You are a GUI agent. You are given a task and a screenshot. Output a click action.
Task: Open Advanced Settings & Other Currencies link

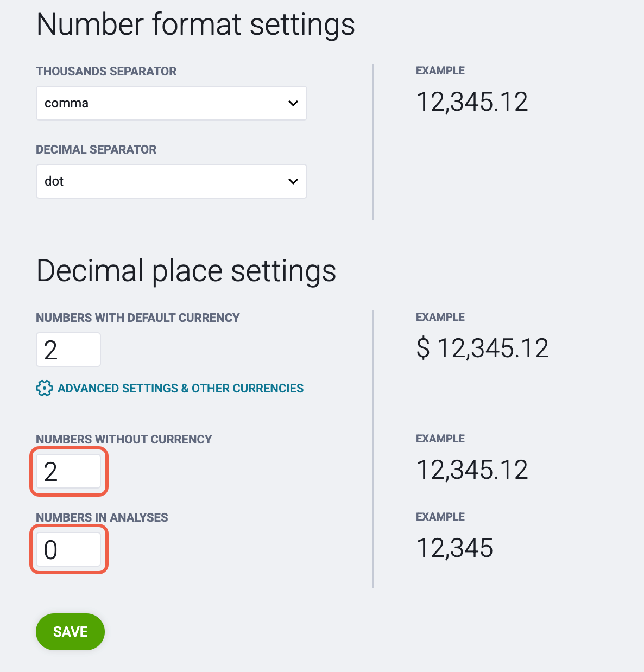180,388
